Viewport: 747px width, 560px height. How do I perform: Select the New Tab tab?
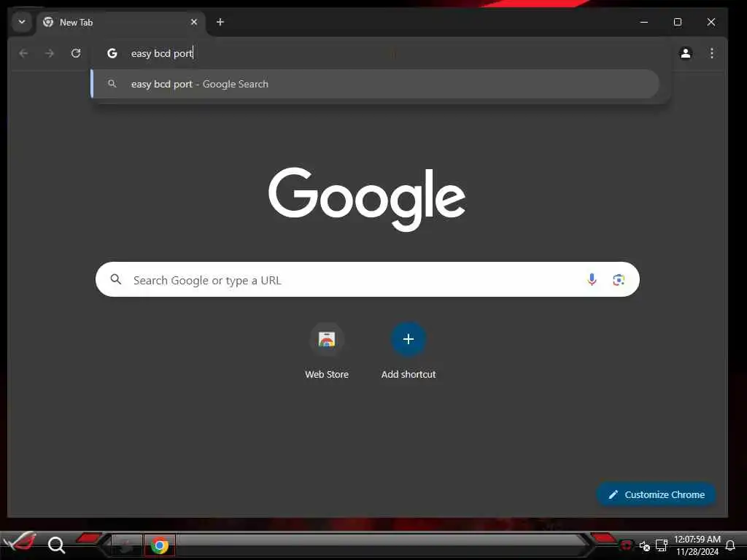pyautogui.click(x=121, y=23)
